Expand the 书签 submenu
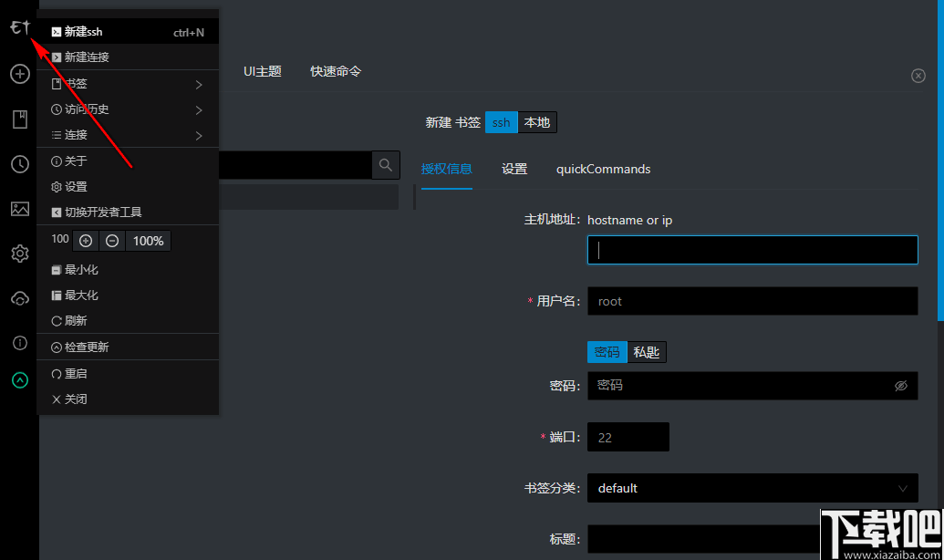This screenshot has width=944, height=560. pos(128,84)
